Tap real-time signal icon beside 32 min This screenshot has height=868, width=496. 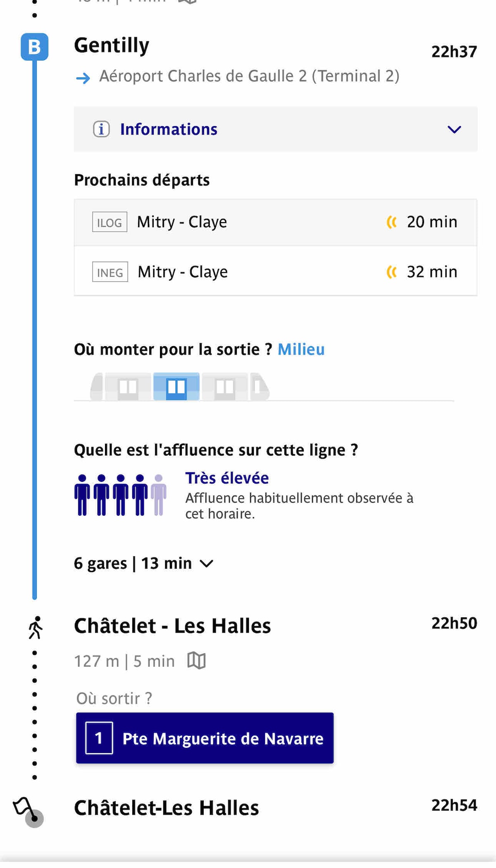(x=391, y=272)
